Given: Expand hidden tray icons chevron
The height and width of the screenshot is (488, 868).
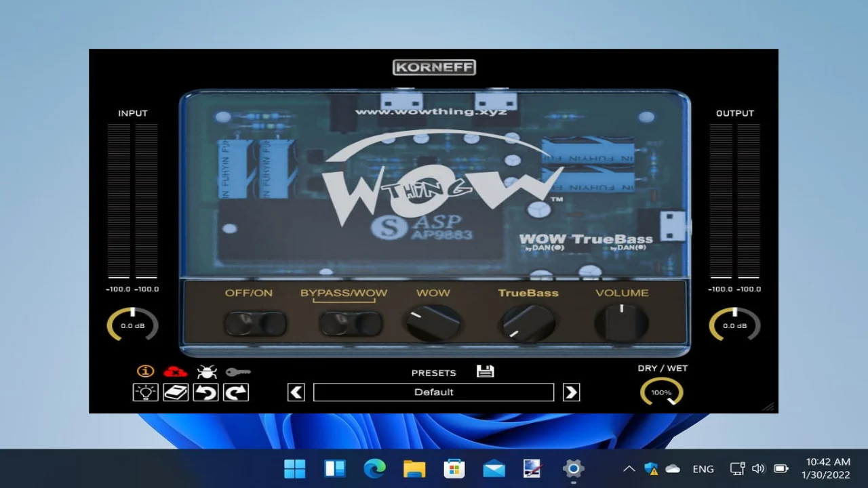Looking at the screenshot, I should pyautogui.click(x=629, y=468).
